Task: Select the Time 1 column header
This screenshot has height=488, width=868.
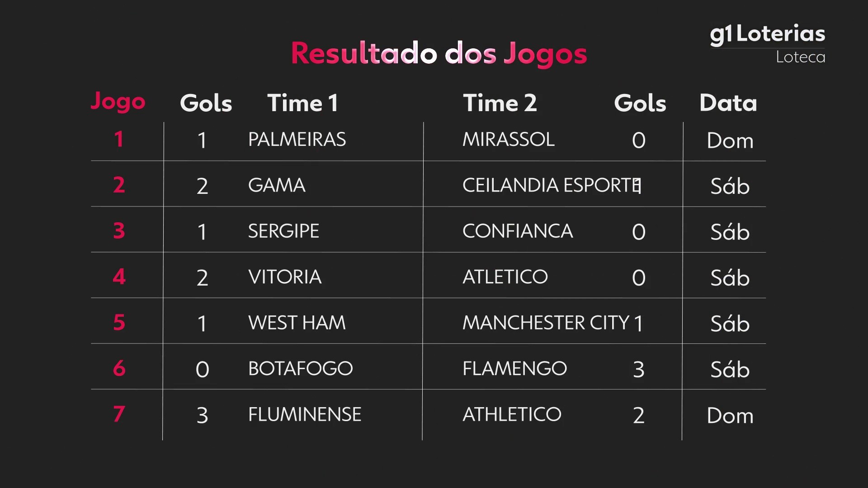Action: point(302,103)
